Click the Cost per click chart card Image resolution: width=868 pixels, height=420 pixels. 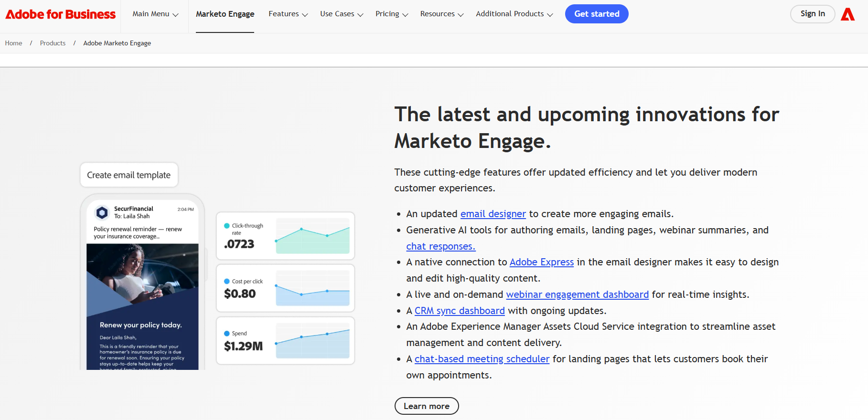(285, 288)
